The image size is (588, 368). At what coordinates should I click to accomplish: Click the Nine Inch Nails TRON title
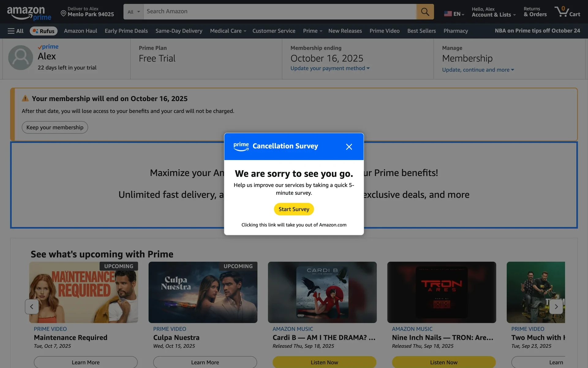click(443, 337)
